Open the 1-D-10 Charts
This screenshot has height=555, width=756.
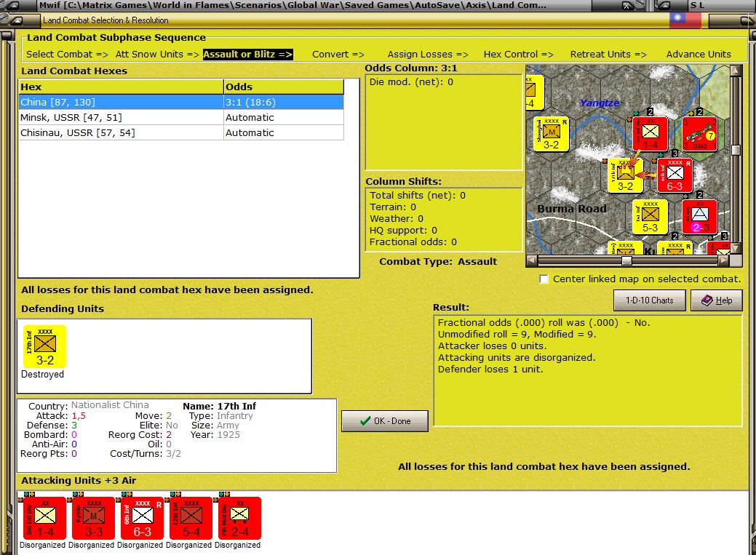click(x=650, y=300)
